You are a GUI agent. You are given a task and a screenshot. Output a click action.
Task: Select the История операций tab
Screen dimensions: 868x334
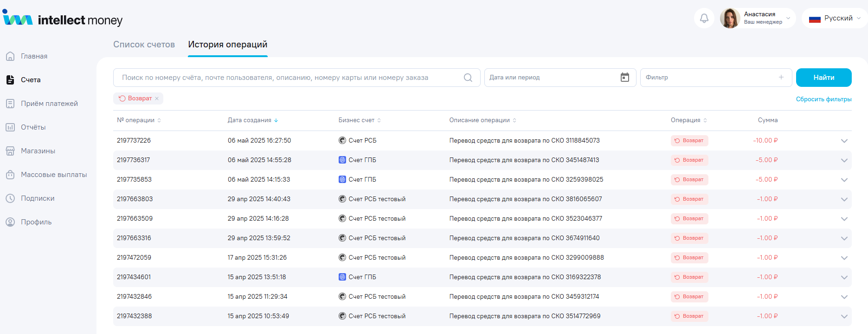click(x=227, y=45)
